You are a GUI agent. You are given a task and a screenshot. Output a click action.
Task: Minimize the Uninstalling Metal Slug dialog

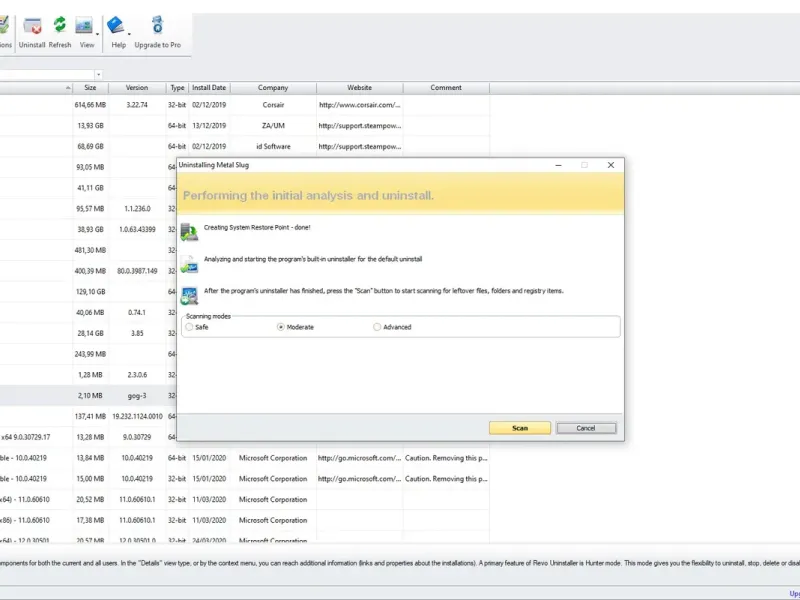558,165
